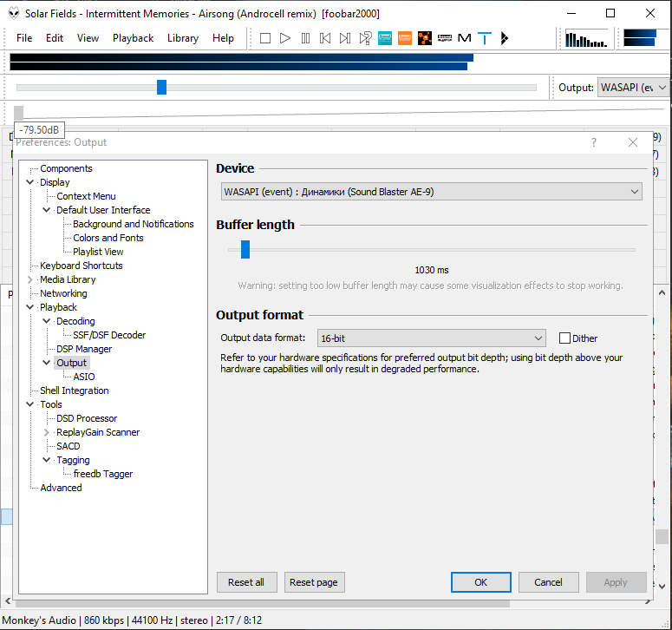The height and width of the screenshot is (630, 672).
Task: Click the Apply button
Action: [x=616, y=582]
